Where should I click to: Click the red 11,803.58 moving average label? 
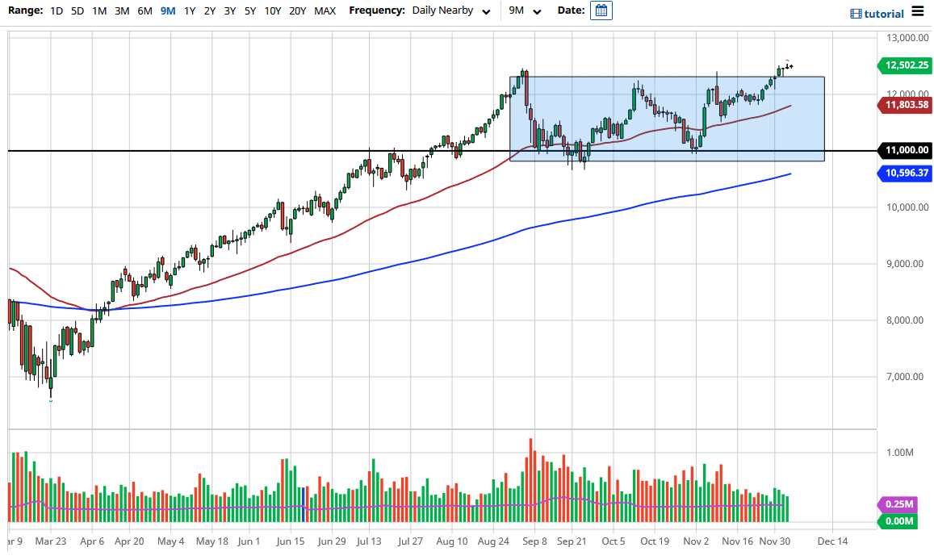(903, 105)
